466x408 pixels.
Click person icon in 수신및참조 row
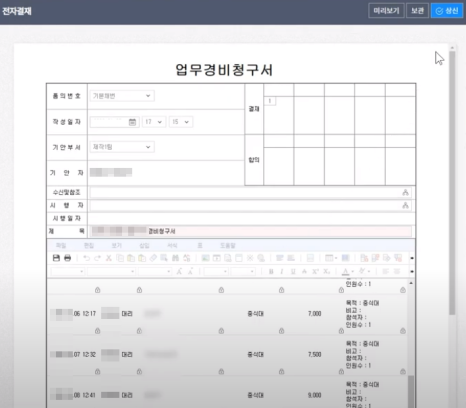coord(405,192)
